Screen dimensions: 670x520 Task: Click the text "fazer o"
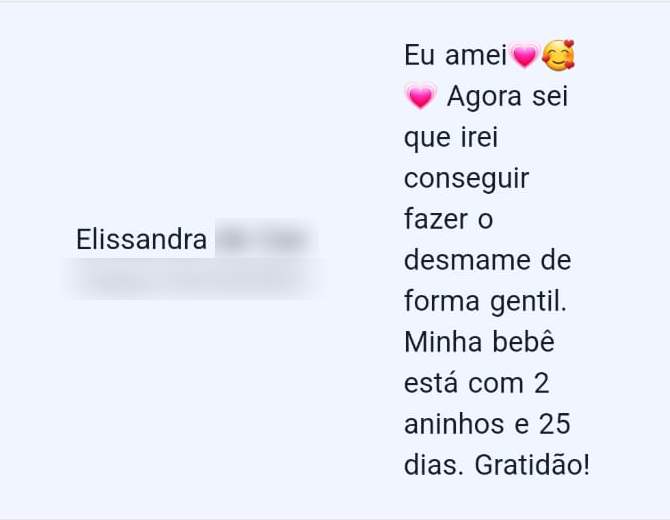point(448,219)
